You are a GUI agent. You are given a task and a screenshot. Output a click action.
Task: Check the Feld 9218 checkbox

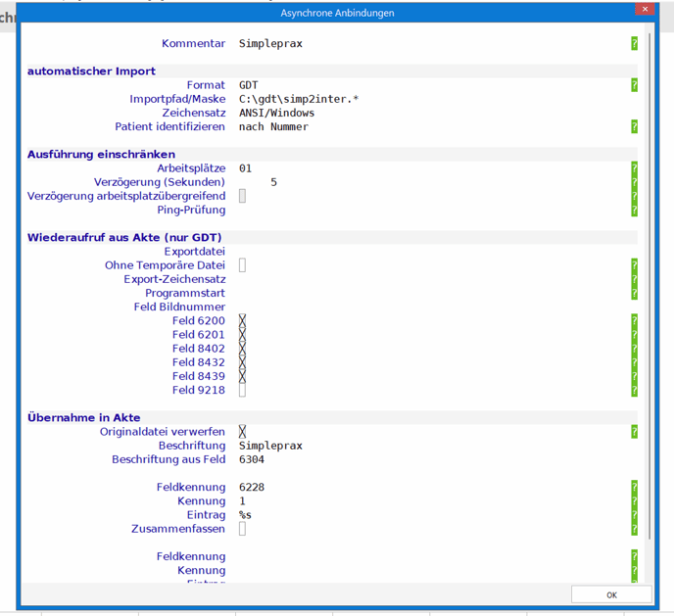tap(242, 390)
